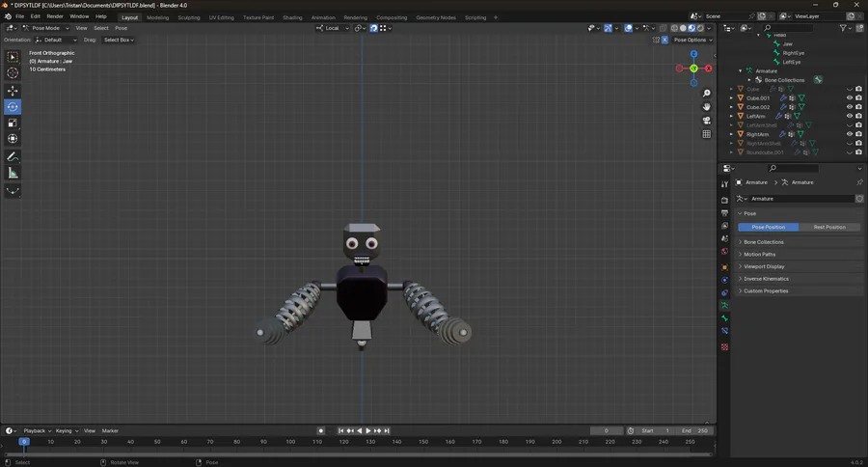The image size is (868, 467).
Task: Disable RightArm render camera icon
Action: pyautogui.click(x=858, y=134)
